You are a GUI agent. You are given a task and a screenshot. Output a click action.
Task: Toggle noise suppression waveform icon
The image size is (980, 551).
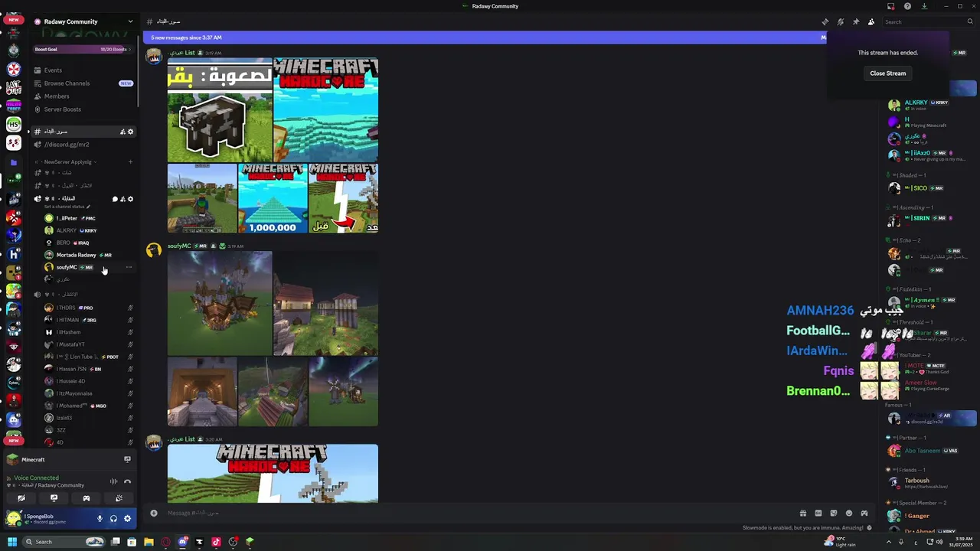113,481
